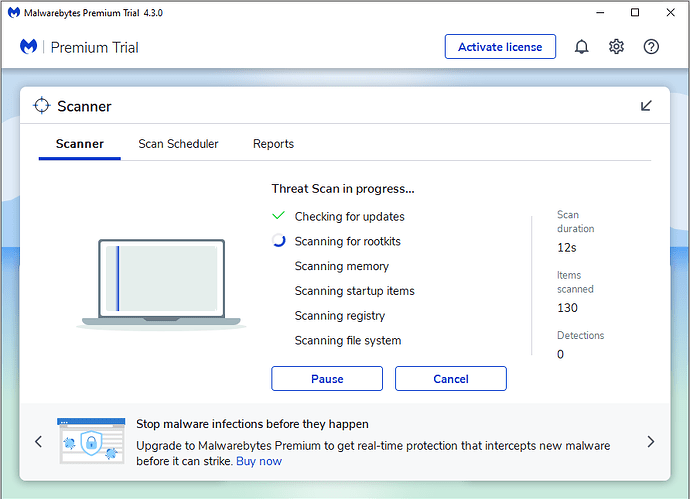Click the spinner beside Scanning for rootkits
Screen dimensions: 690x499
(279, 241)
